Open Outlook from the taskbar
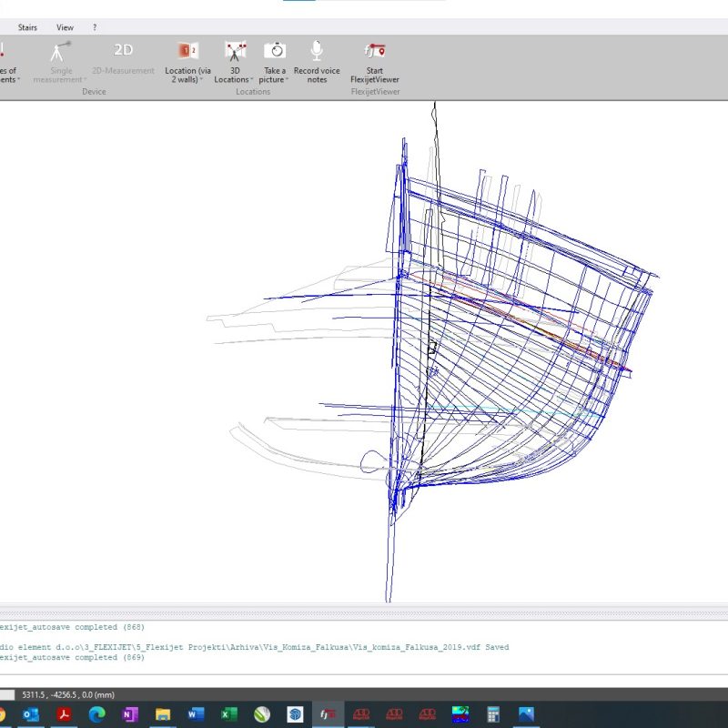The height and width of the screenshot is (728, 728). pos(30,714)
